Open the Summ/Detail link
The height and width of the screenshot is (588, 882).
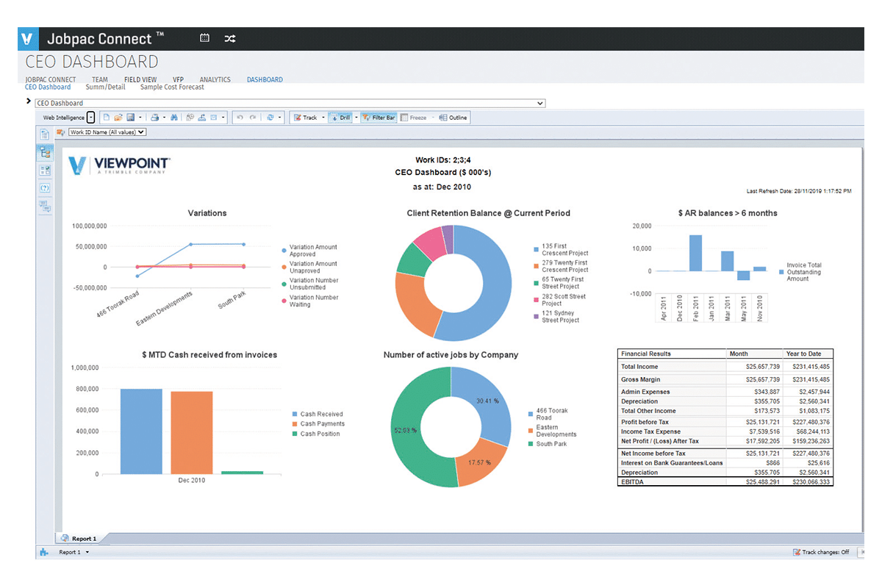click(x=106, y=87)
